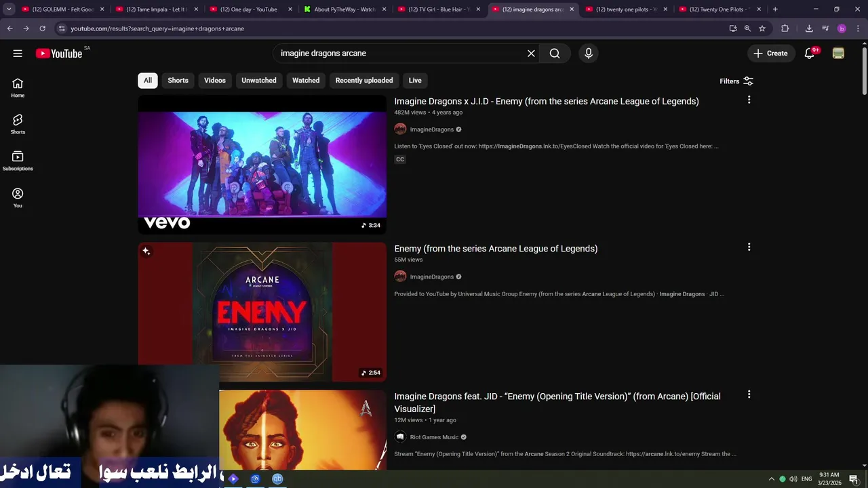Open the account avatar menu in YouTube

pyautogui.click(x=838, y=54)
